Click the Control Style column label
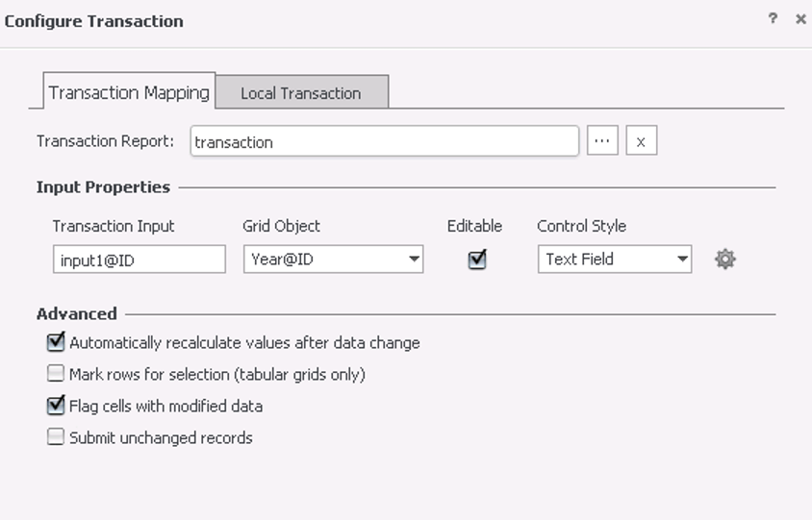The width and height of the screenshot is (812, 520). 581,226
